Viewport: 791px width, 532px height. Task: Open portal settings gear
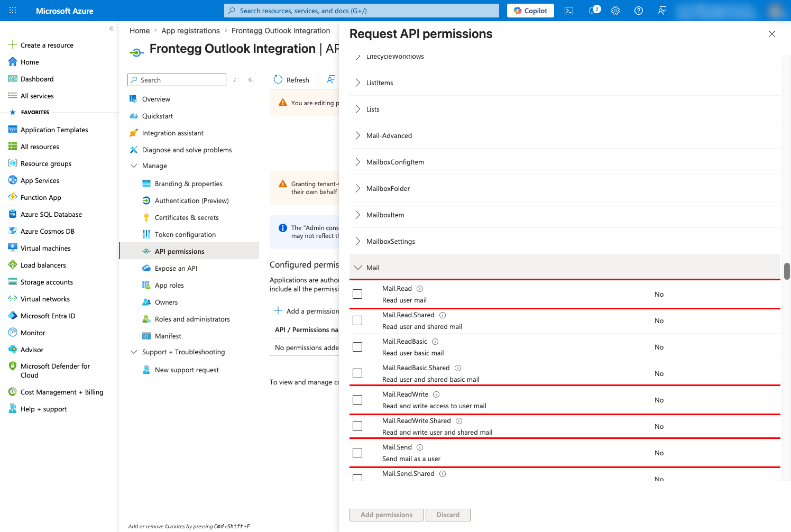click(x=615, y=11)
